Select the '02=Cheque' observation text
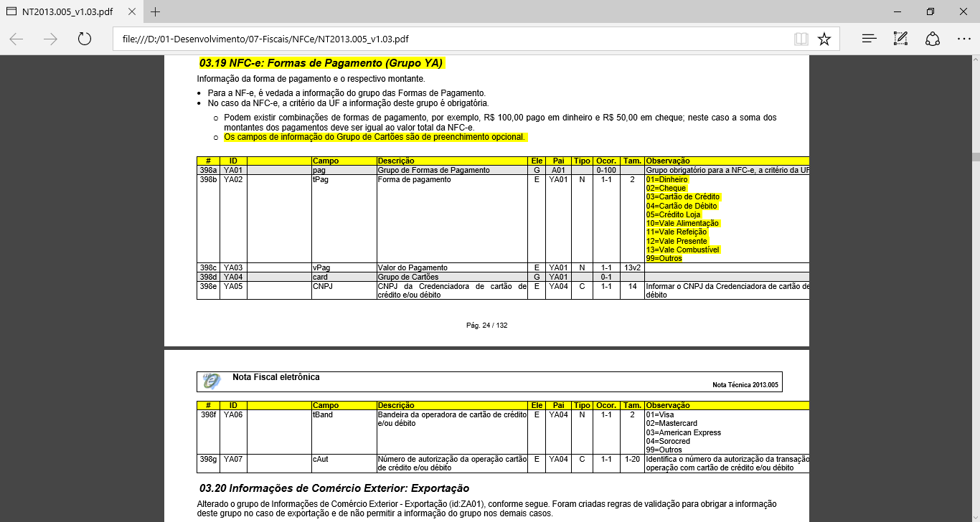The width and height of the screenshot is (980, 522). (666, 188)
